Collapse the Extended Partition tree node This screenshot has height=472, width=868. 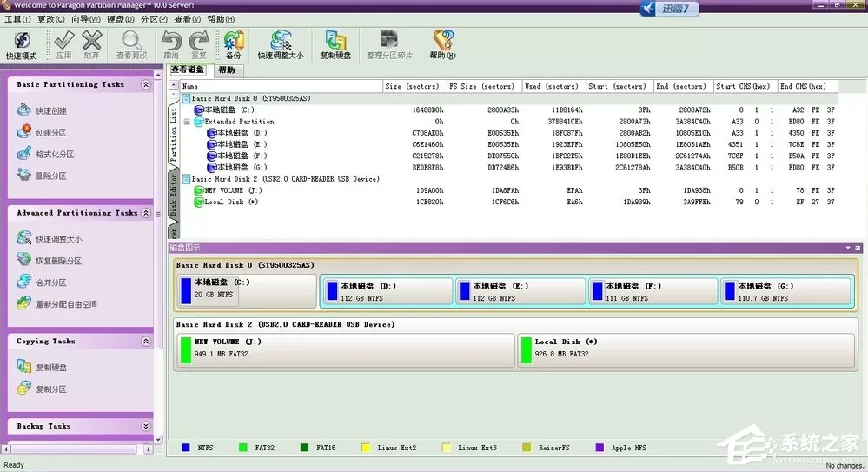tap(187, 122)
